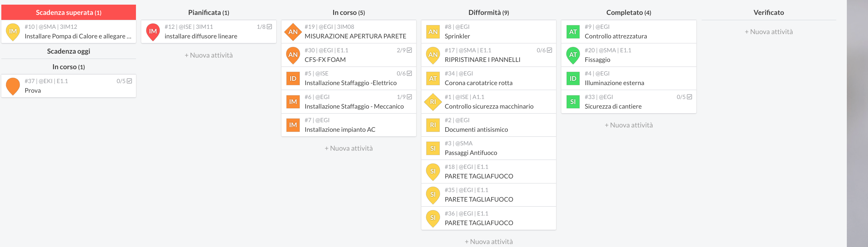Click the AN square icon on Sprinkler
Image resolution: width=868 pixels, height=247 pixels.
[x=433, y=32]
